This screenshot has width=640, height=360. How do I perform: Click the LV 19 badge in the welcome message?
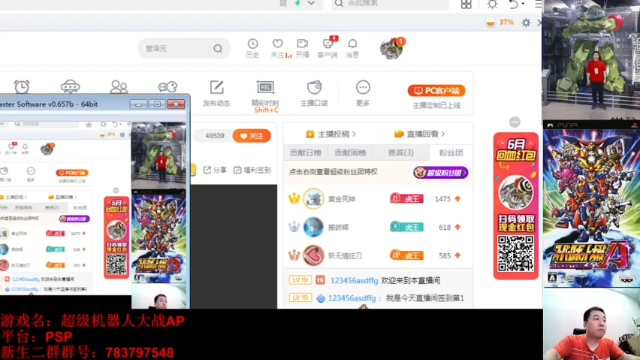point(300,280)
